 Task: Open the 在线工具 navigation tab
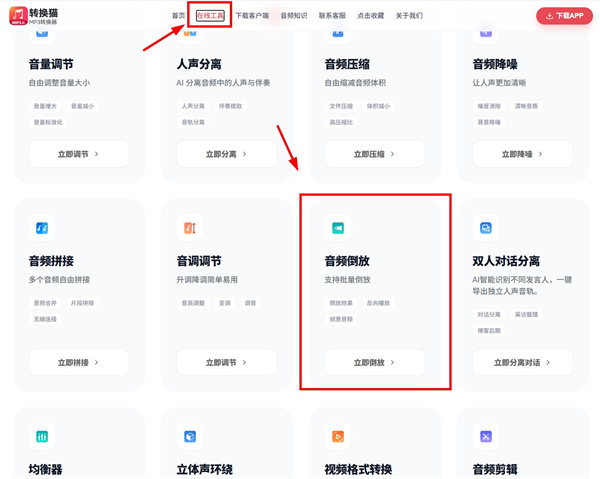(210, 16)
